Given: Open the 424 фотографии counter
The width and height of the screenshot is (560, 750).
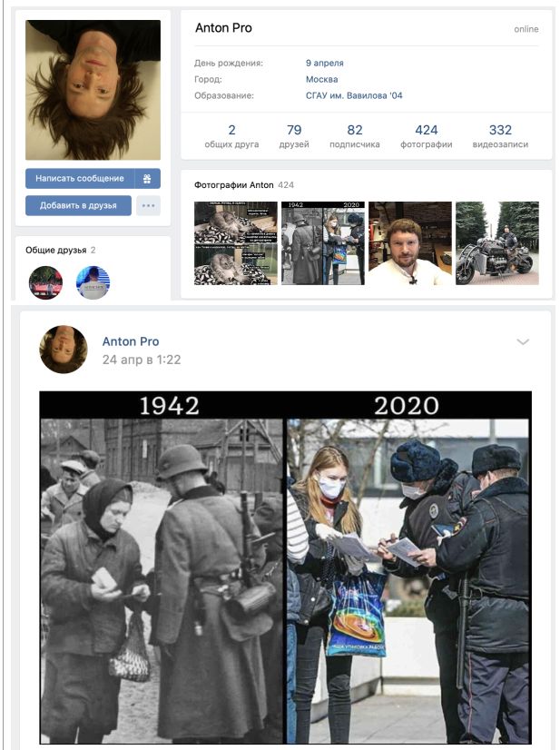Looking at the screenshot, I should tap(426, 136).
